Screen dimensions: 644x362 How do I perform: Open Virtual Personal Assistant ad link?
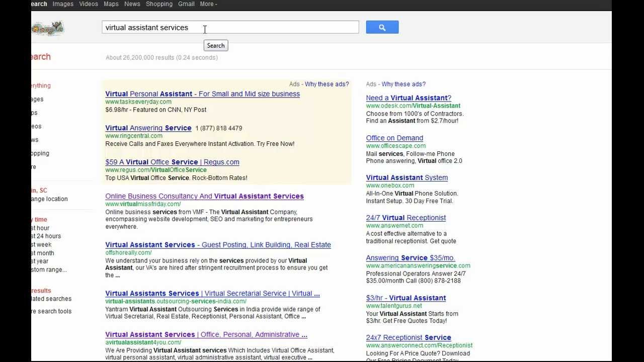coord(202,94)
